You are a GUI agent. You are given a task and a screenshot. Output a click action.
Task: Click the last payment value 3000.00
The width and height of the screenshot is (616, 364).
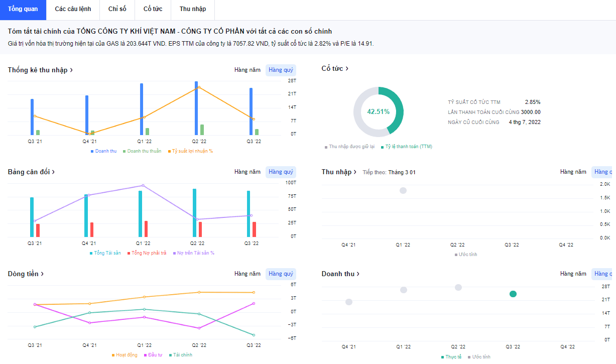(531, 112)
